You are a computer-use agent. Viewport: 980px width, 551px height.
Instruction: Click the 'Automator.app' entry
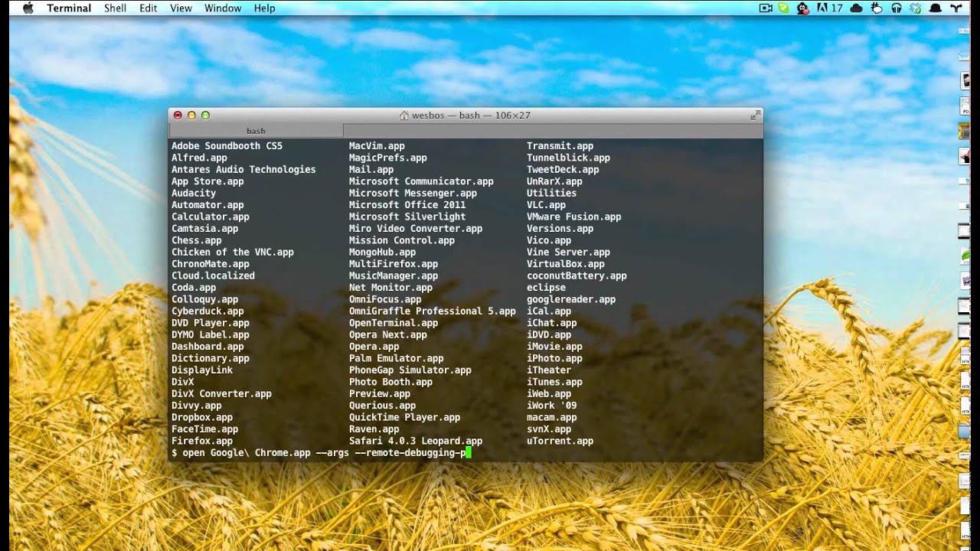tap(207, 205)
